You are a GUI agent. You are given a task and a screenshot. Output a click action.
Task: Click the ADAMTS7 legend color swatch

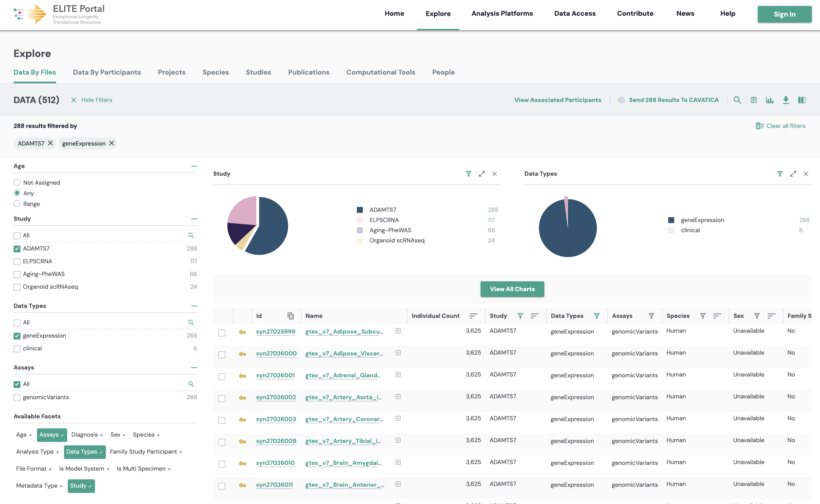coord(360,210)
